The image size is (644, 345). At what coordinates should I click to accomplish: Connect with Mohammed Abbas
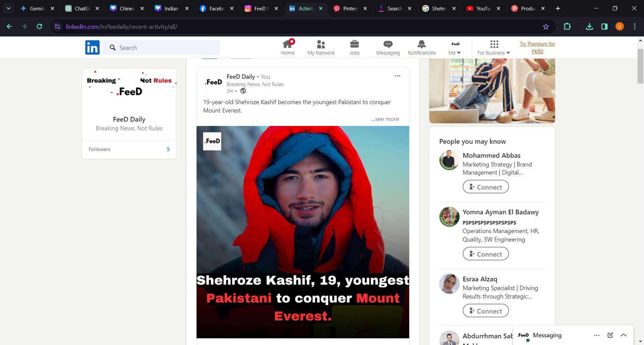coord(485,187)
